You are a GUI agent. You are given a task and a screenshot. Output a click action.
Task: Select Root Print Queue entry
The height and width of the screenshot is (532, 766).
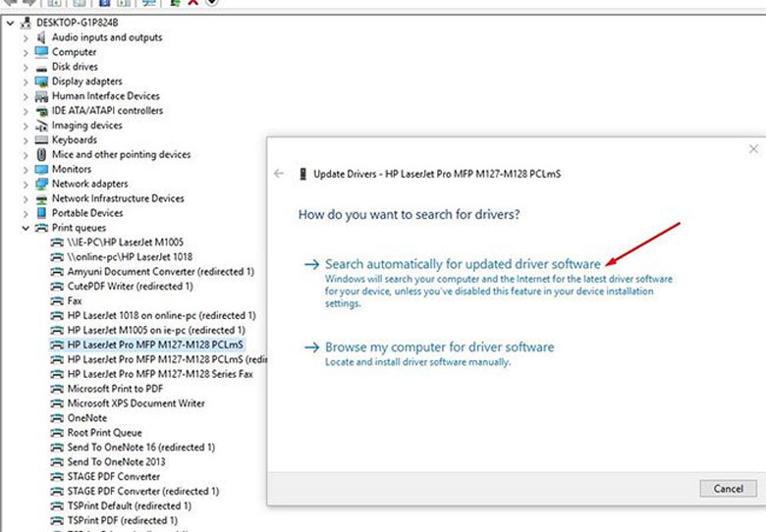point(104,433)
